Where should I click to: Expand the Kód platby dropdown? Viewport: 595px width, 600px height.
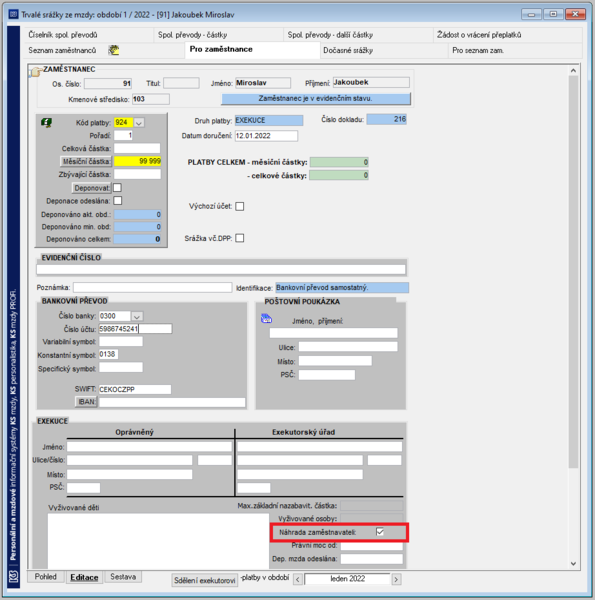point(139,123)
